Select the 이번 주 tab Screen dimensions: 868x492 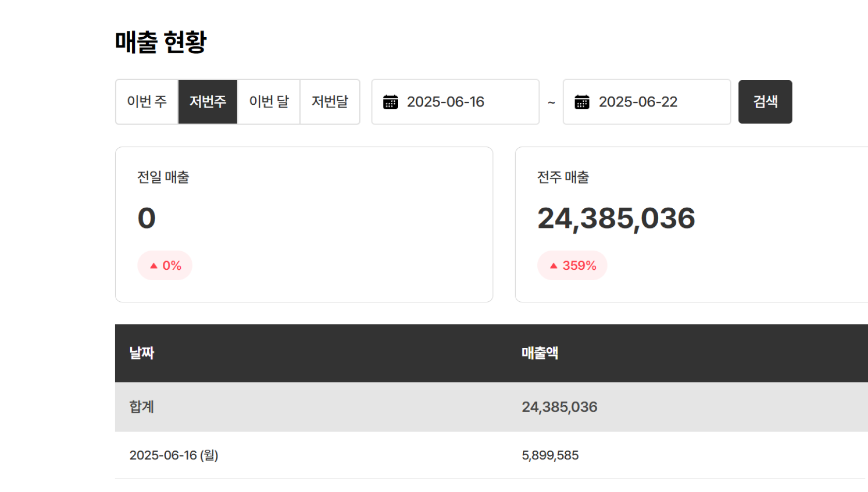[x=147, y=102]
